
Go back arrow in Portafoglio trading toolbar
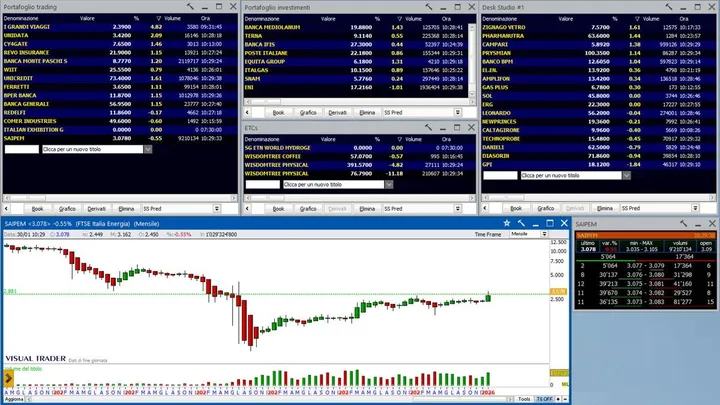pyautogui.click(x=6, y=208)
